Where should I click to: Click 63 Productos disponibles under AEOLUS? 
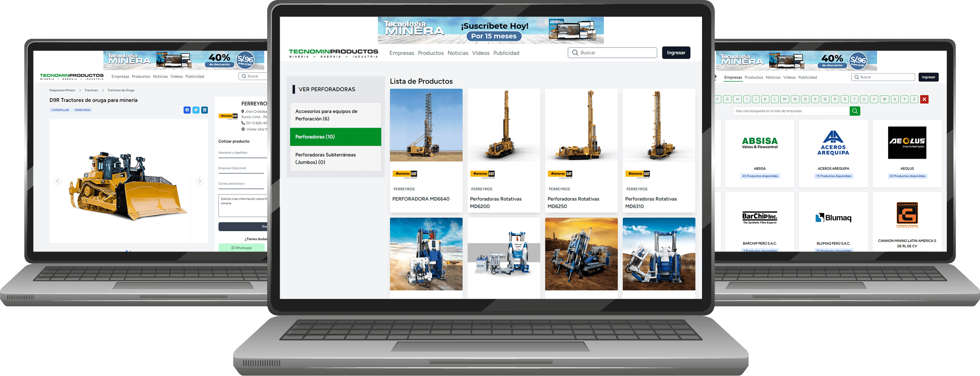(x=908, y=176)
